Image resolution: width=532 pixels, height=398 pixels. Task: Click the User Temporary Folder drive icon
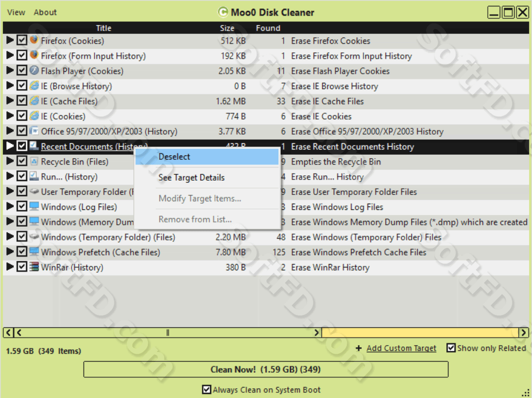[34, 192]
